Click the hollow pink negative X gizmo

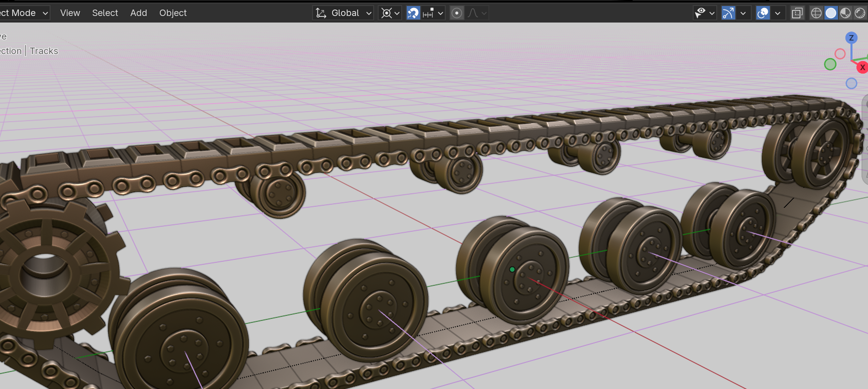pos(840,54)
